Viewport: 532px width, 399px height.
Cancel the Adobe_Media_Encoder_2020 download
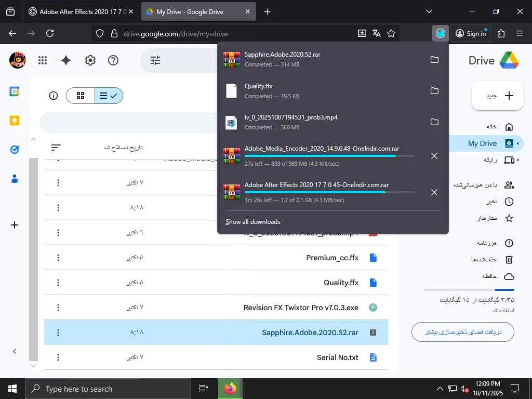coord(434,156)
